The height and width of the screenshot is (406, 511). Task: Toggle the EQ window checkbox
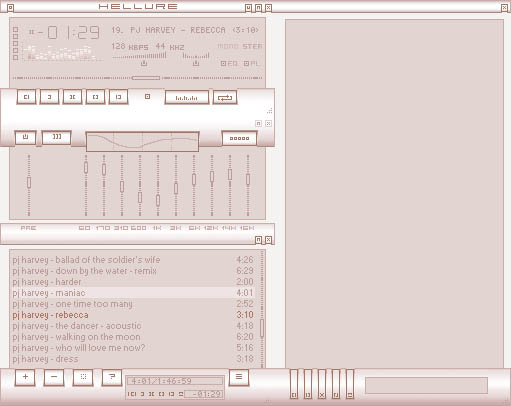[x=223, y=63]
